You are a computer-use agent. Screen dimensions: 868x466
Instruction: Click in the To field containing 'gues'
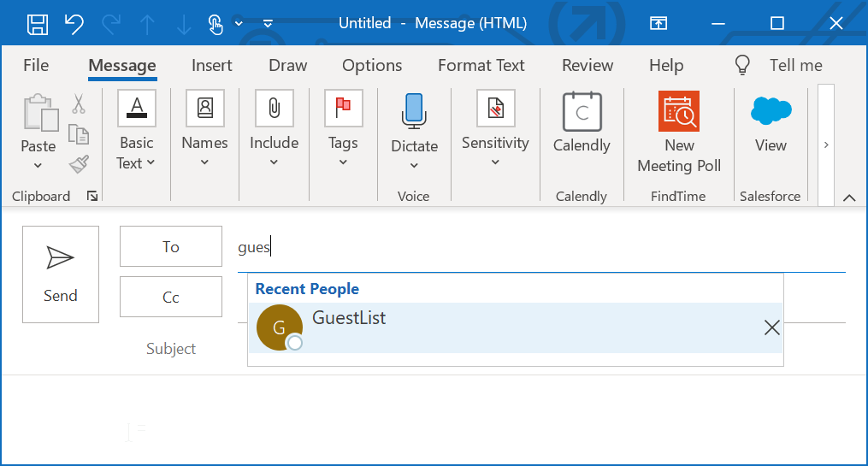click(x=541, y=247)
